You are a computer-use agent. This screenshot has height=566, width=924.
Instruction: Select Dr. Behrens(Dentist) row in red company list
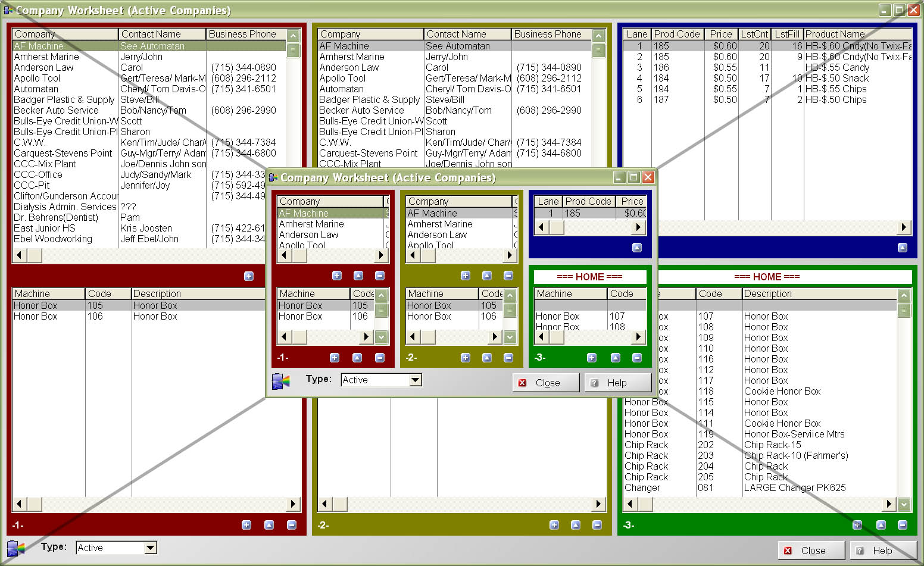click(x=56, y=217)
